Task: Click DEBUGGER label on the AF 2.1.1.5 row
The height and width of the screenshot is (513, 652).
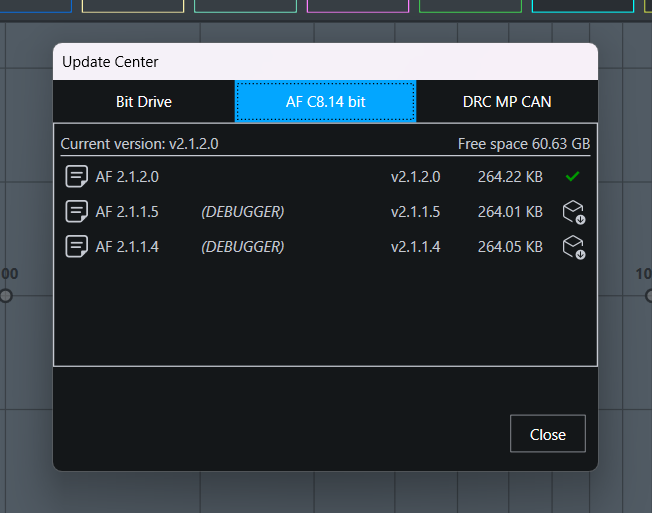Action: click(x=242, y=212)
